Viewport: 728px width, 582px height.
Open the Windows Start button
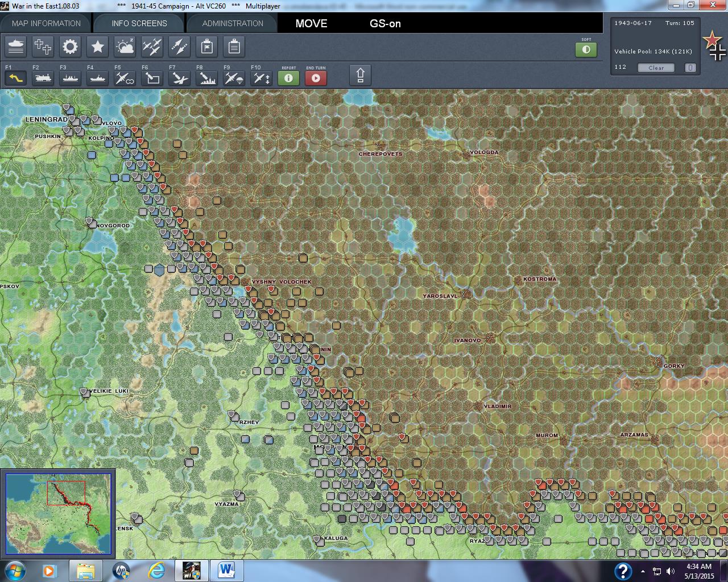click(15, 571)
